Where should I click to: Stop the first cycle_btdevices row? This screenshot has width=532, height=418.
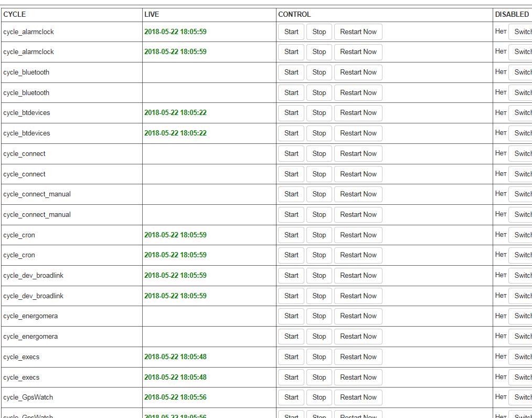319,113
